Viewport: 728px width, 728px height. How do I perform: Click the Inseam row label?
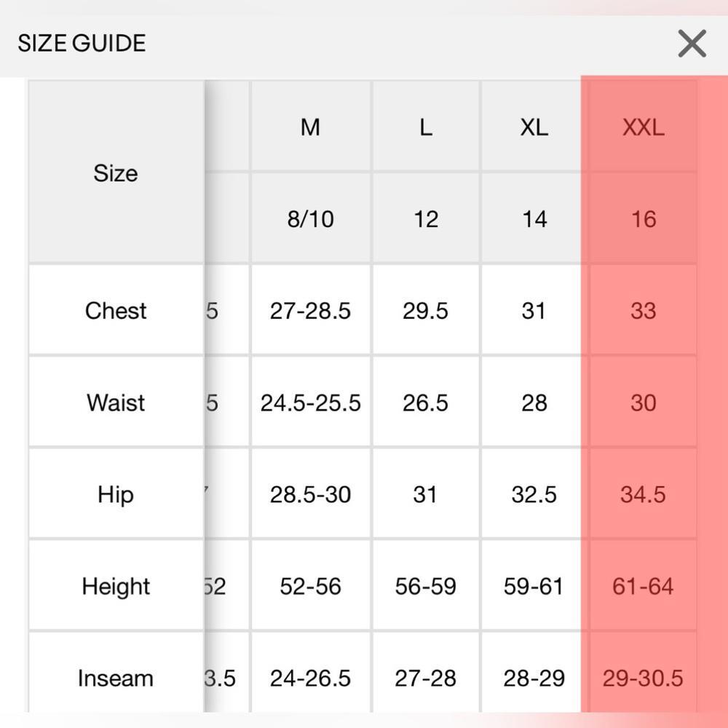[116, 678]
